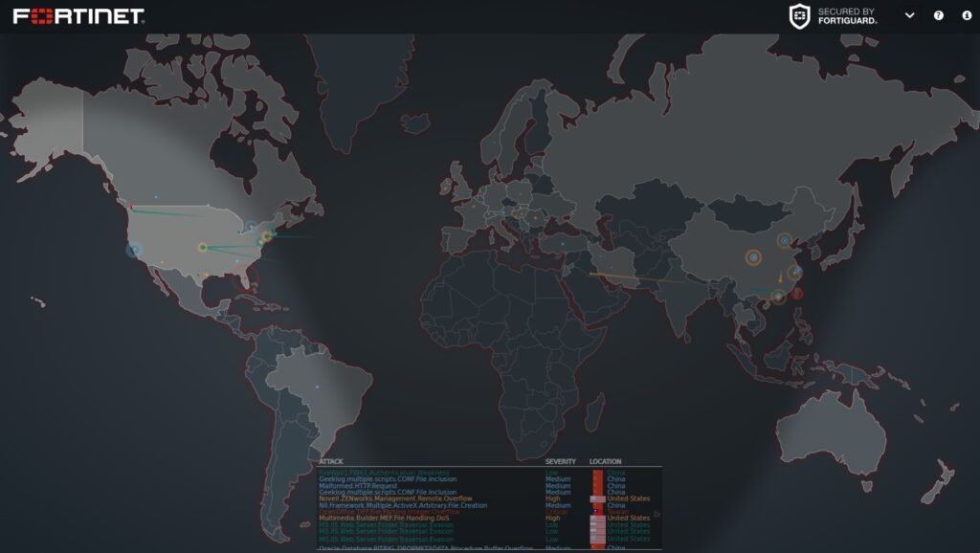Open the help question mark icon

click(x=938, y=16)
